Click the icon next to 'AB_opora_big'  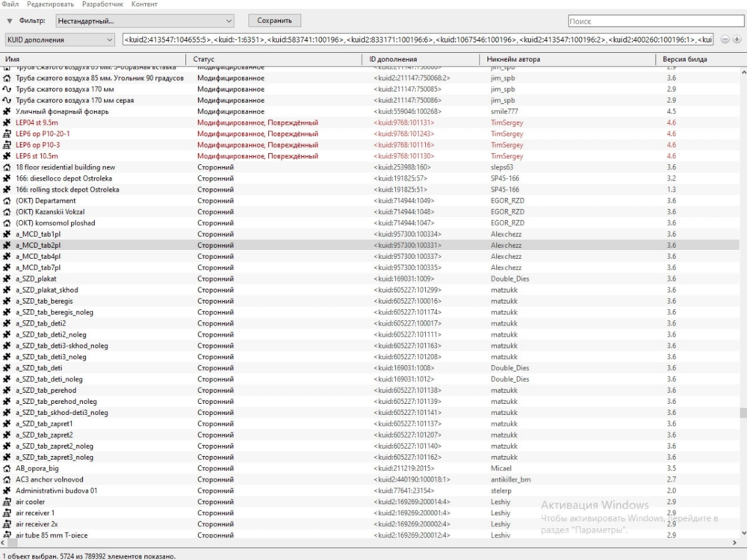coord(7,468)
